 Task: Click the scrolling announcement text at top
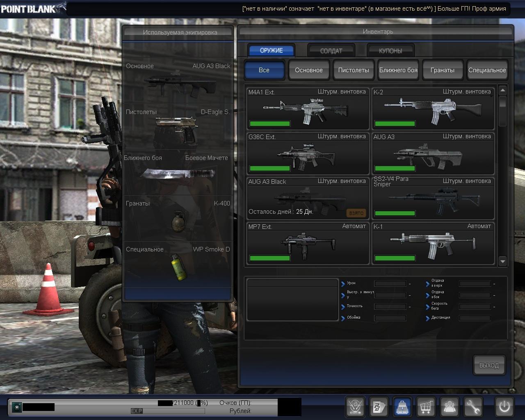tap(374, 9)
